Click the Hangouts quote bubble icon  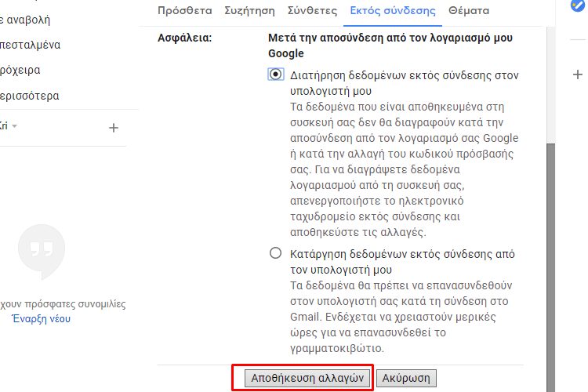[42, 252]
